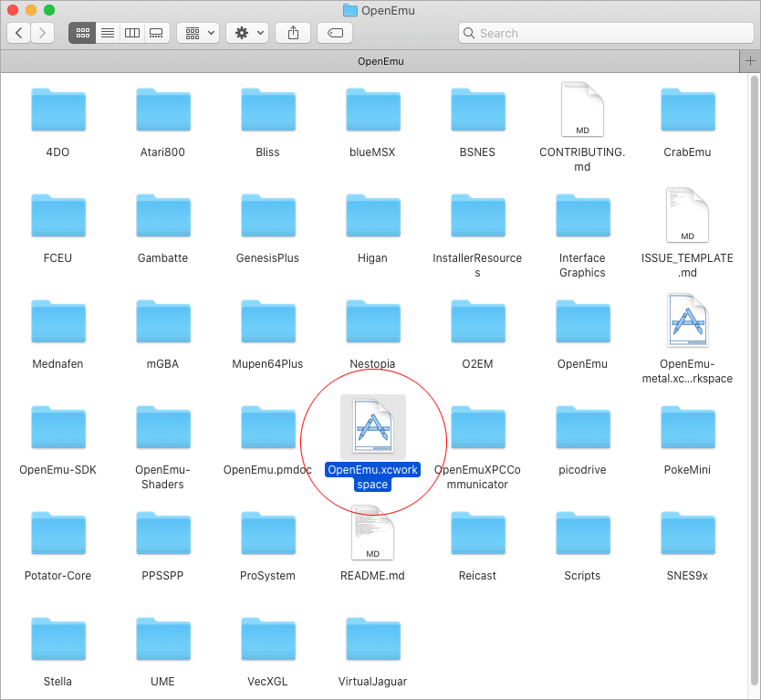Select the PokeMini folder
The image size is (761, 700).
click(688, 427)
